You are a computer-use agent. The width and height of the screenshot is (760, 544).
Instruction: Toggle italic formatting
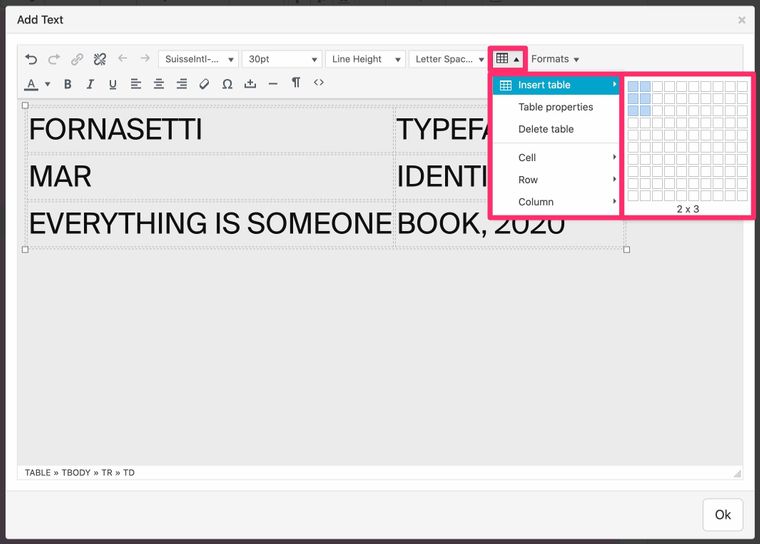90,84
